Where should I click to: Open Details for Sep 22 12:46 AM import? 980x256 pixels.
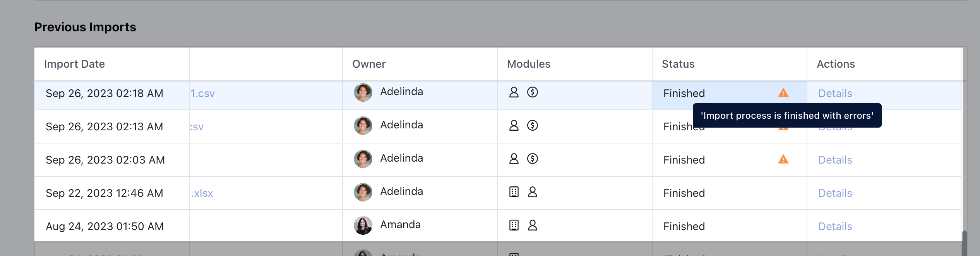tap(835, 193)
